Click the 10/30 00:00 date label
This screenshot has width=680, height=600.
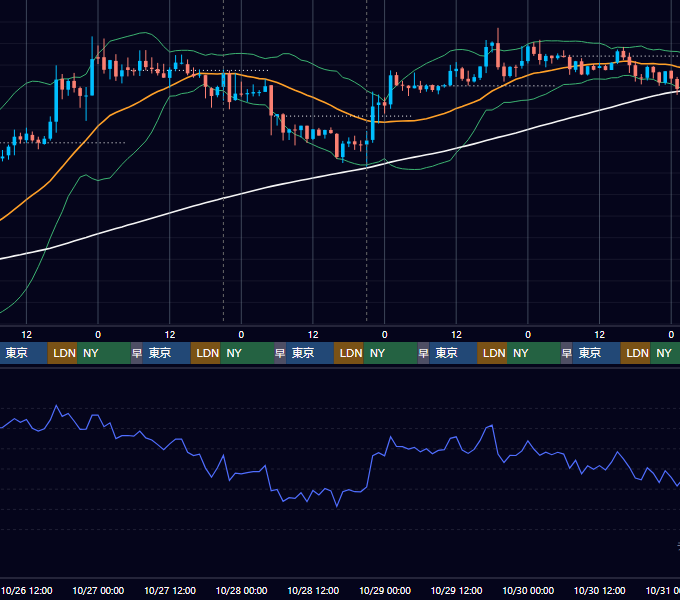pos(528,590)
